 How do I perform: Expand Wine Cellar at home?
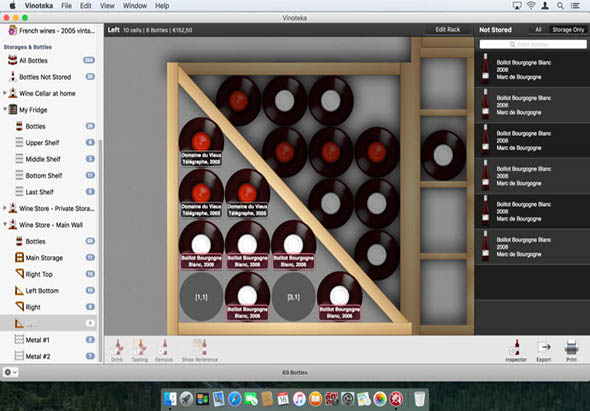(x=5, y=93)
